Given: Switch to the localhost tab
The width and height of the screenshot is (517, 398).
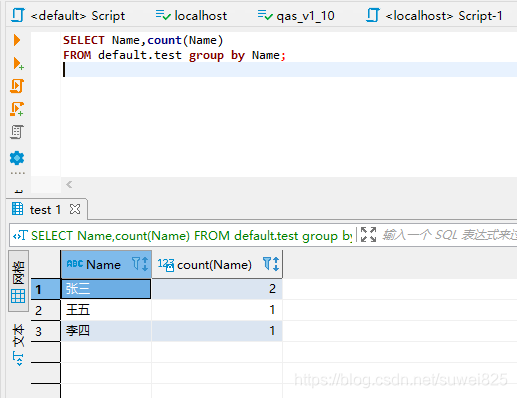Looking at the screenshot, I should (191, 15).
